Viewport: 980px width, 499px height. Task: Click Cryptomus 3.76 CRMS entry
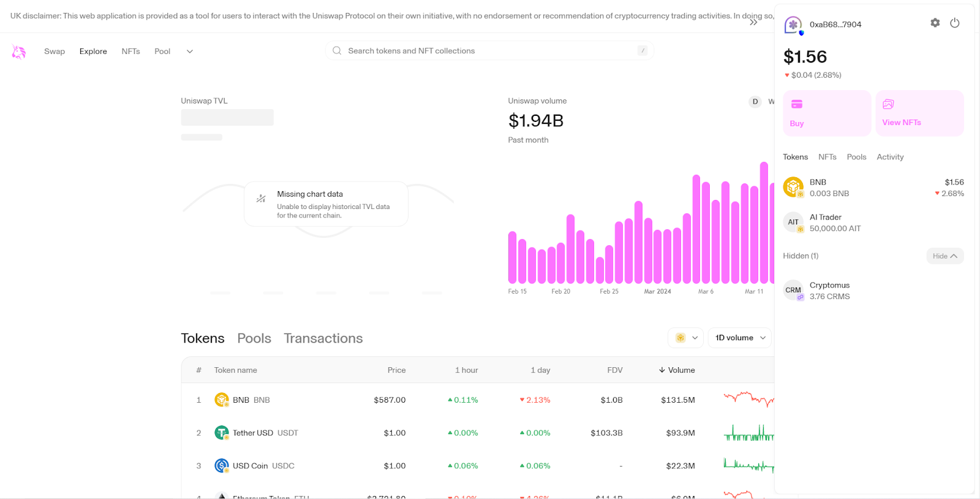coord(873,291)
